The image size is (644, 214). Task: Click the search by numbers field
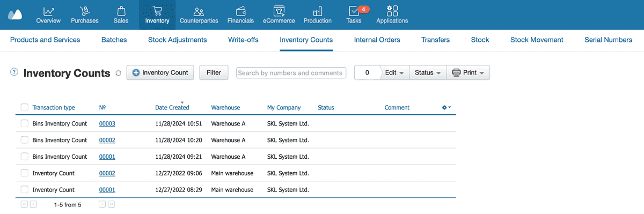pos(291,73)
